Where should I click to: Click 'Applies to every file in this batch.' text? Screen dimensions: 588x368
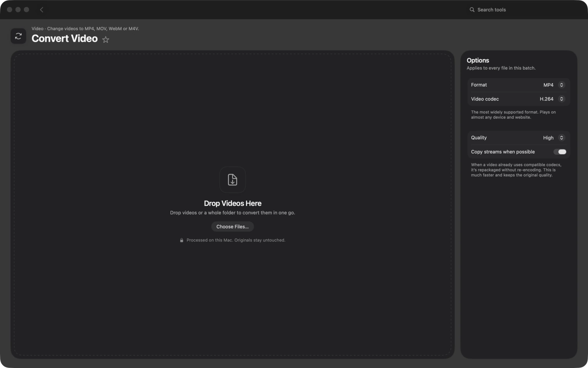coord(501,68)
